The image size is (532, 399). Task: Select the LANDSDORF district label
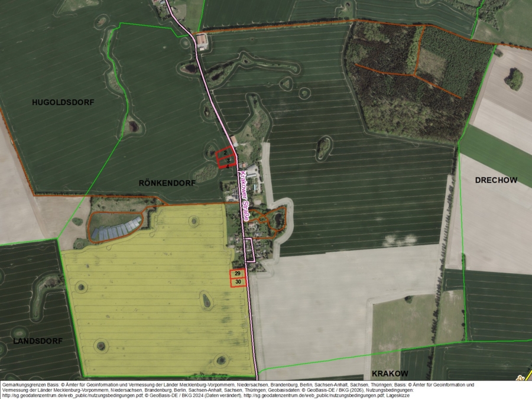coord(38,341)
